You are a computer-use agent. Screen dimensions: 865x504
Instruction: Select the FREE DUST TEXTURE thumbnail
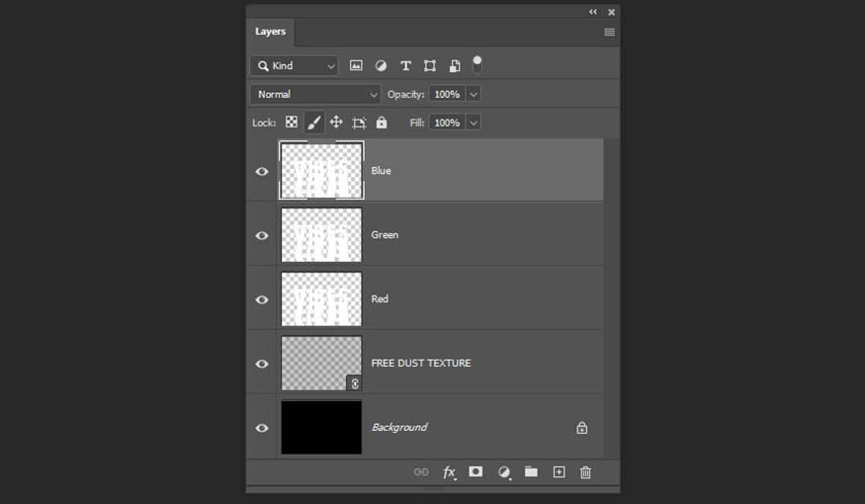click(x=321, y=364)
